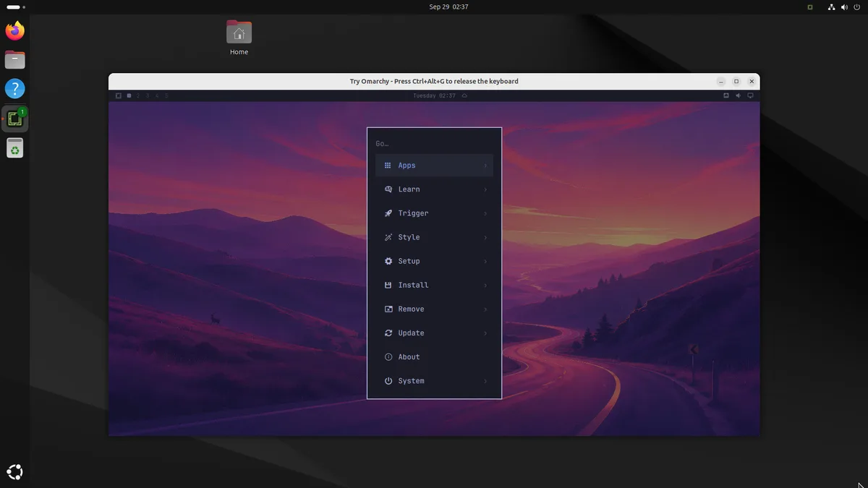The width and height of the screenshot is (868, 488).
Task: Expand the Remove submenu chevron
Action: (485, 309)
